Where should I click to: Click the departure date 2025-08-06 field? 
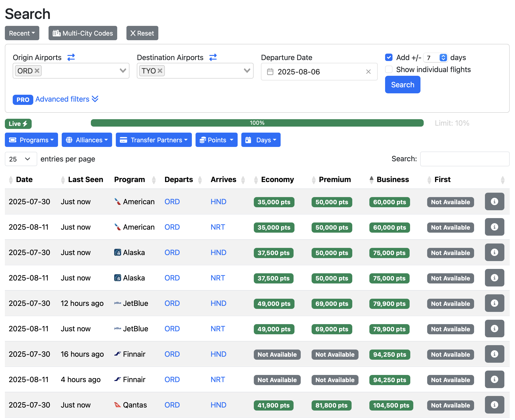click(319, 72)
